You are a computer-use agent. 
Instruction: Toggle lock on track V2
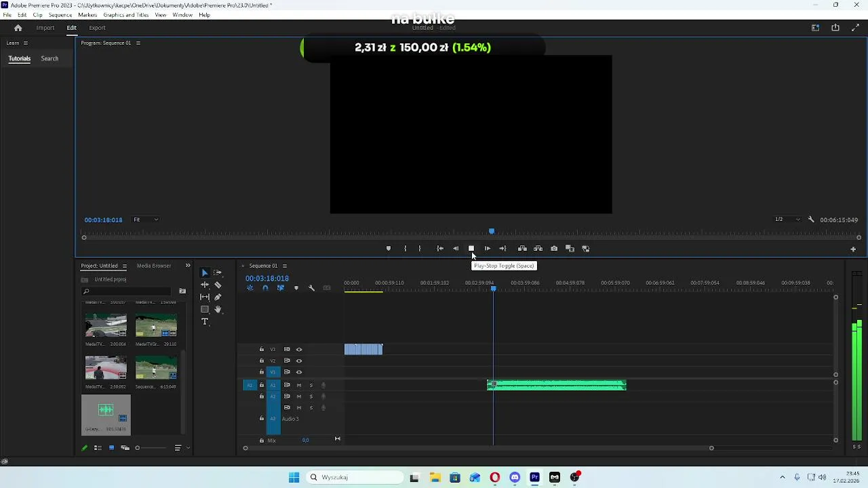pos(262,361)
